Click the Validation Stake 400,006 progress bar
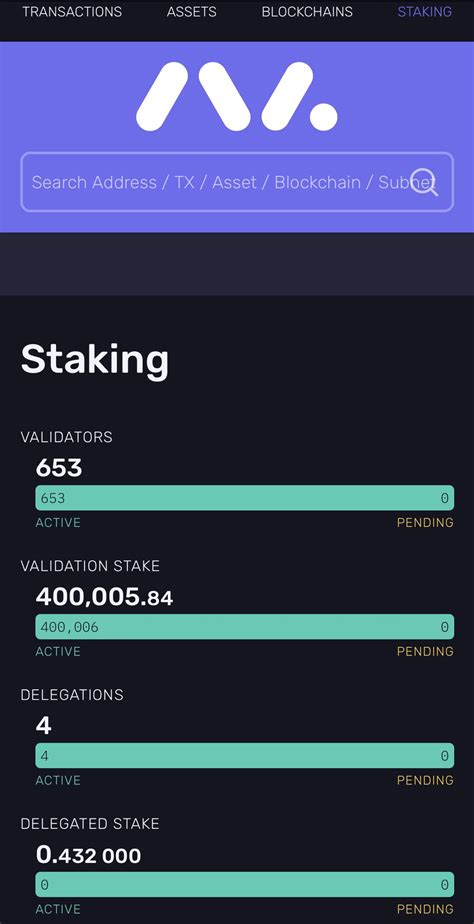 tap(245, 626)
